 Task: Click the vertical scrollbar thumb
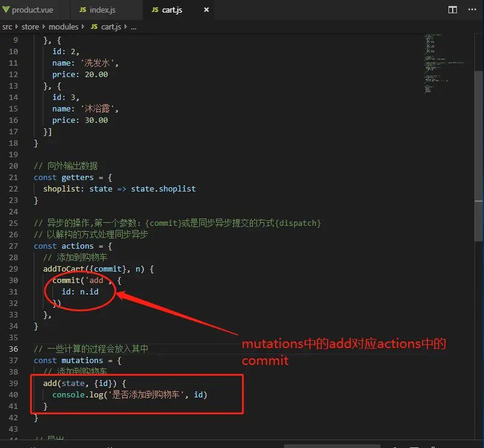pos(479,156)
